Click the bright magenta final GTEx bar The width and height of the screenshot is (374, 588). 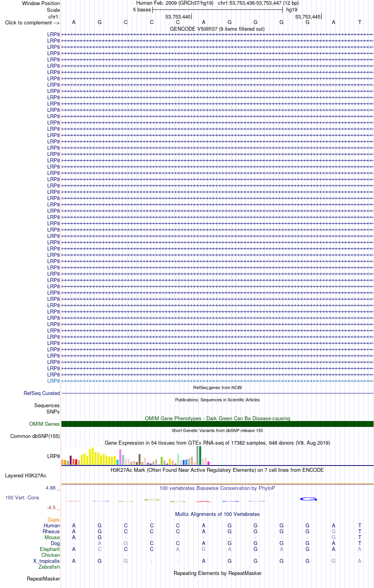[209, 463]
